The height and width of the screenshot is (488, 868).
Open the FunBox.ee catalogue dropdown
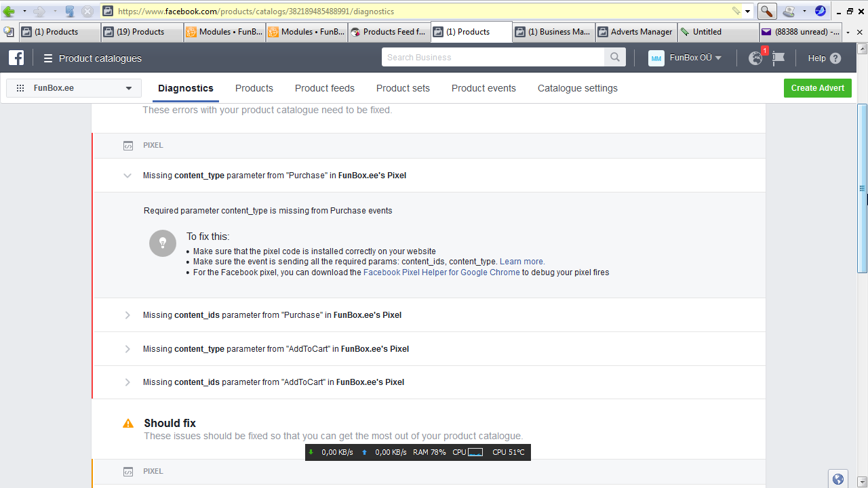click(x=74, y=88)
